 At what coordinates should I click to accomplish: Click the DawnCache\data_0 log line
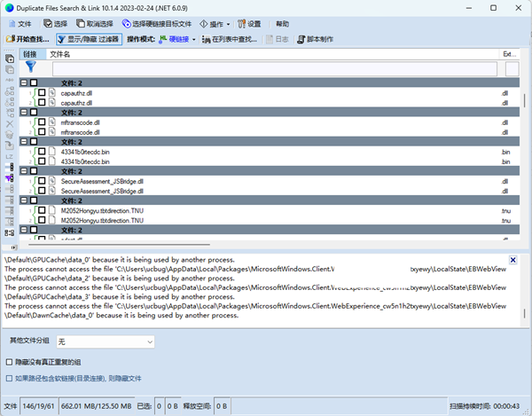[x=121, y=315]
